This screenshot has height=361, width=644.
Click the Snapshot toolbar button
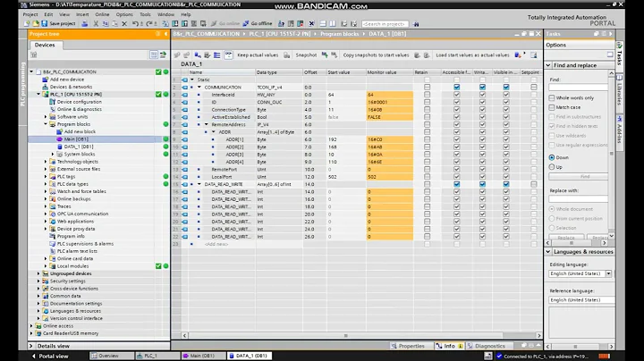pos(306,55)
